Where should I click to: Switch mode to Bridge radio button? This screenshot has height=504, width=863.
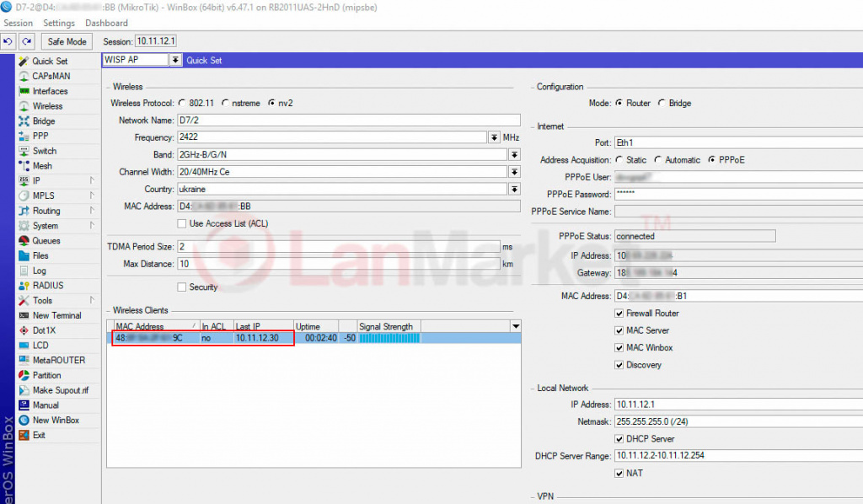tap(662, 103)
